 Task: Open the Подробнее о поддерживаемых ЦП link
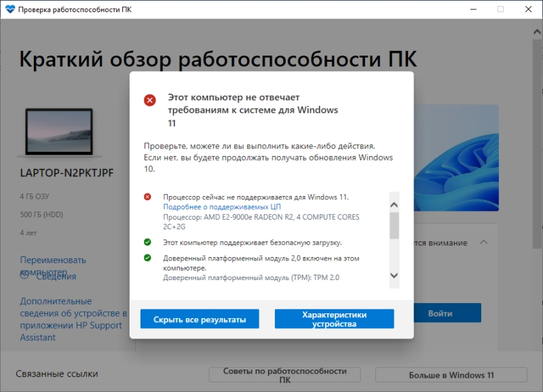point(222,207)
